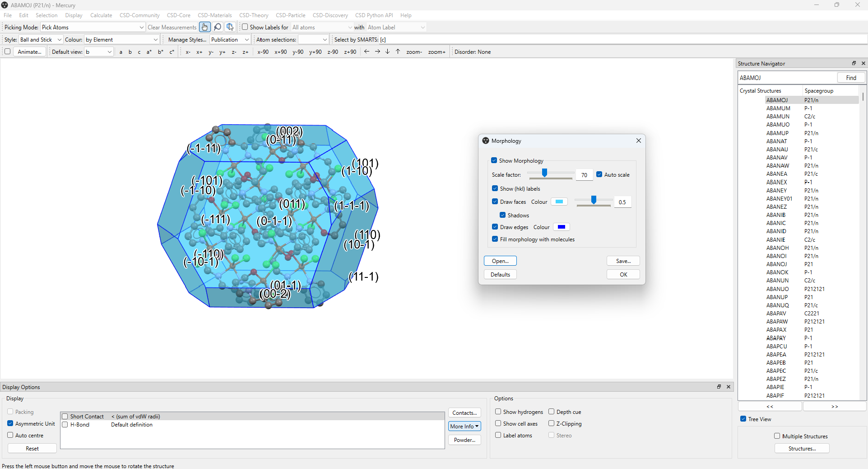
Task: Click the left arrow translate icon
Action: 367,52
